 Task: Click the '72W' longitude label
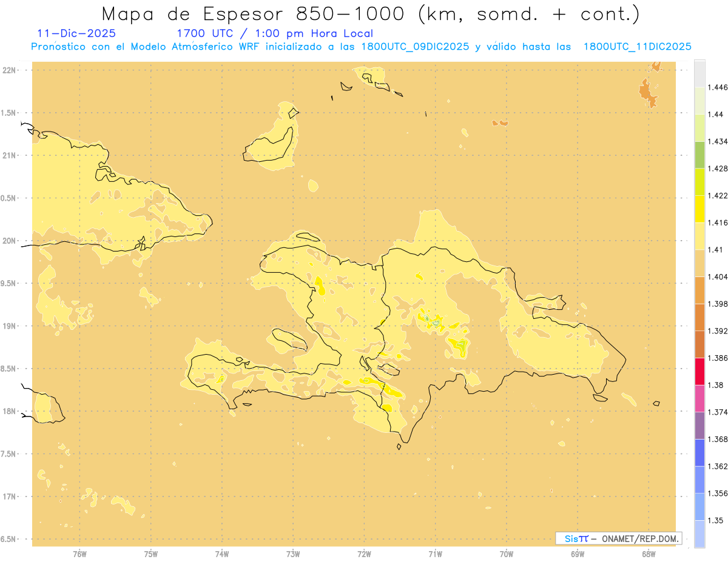tap(364, 554)
